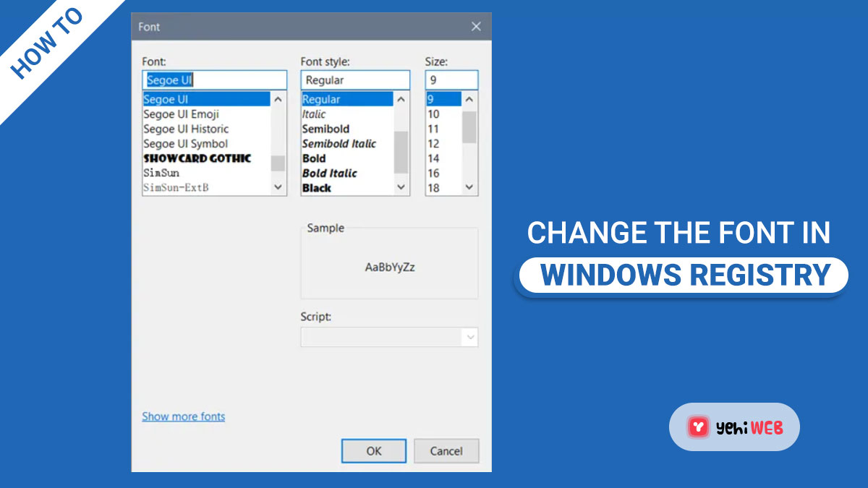
Task: Confirm changes with OK button
Action: (x=373, y=450)
